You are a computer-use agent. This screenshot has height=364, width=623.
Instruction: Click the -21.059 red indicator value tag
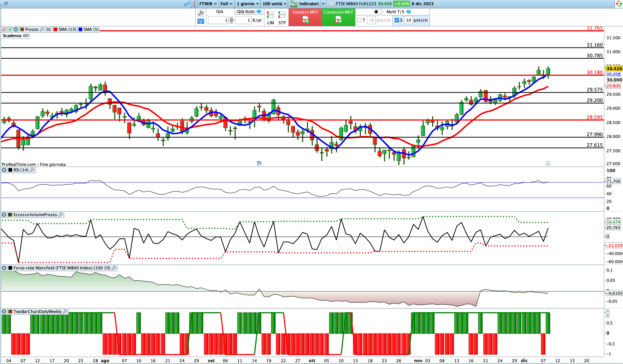pos(614,245)
